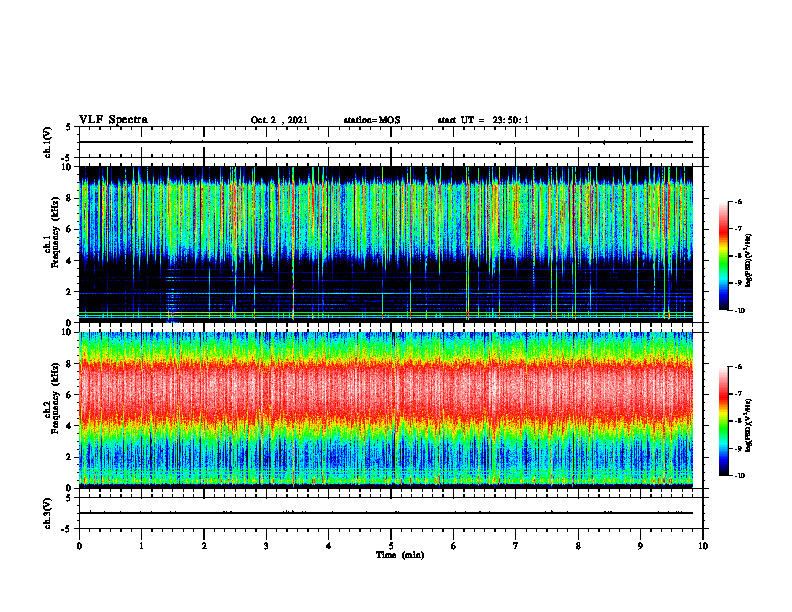The height and width of the screenshot is (612, 792).
Task: Click the ch.2 spectrogram panel
Action: click(386, 410)
